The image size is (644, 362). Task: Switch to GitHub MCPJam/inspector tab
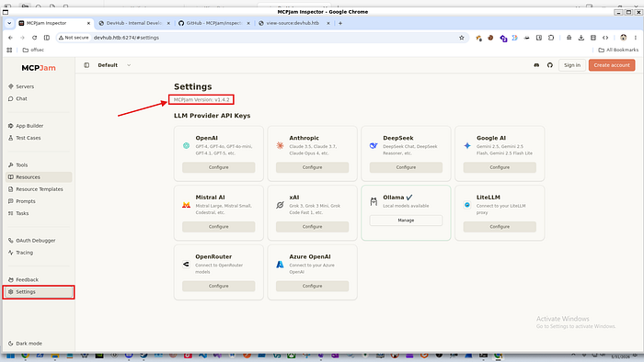[214, 23]
